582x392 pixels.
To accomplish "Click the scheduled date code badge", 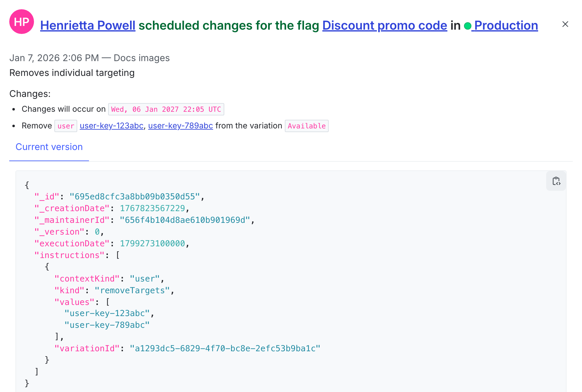I will 166,110.
